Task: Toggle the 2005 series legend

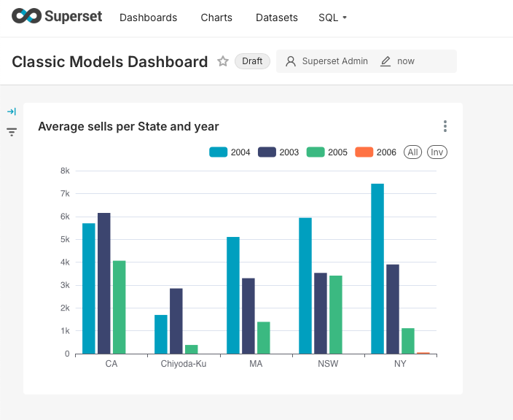Action: tap(326, 152)
